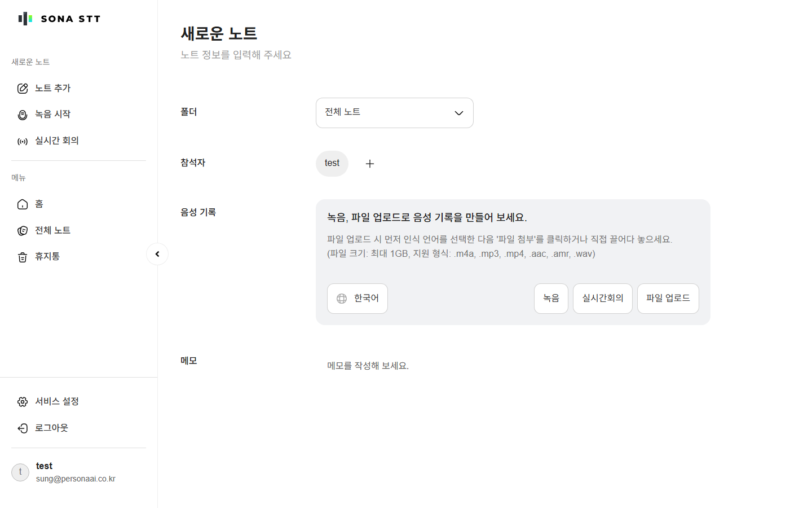Click the 새로운 노트 sidebar section header
812x508 pixels.
pos(30,62)
